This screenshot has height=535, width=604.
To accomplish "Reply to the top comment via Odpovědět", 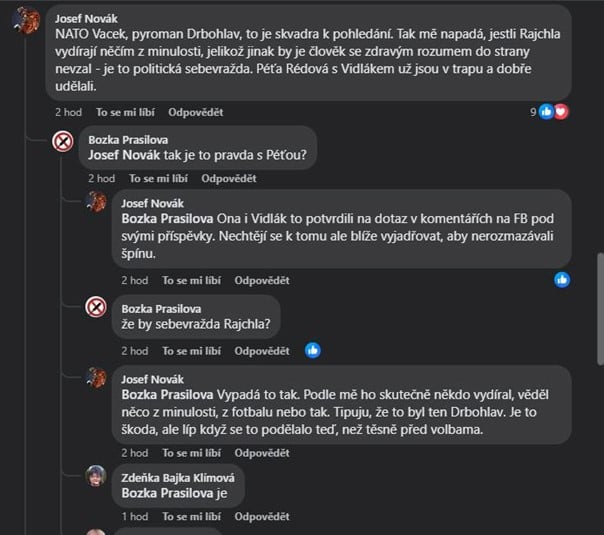I will pos(196,113).
